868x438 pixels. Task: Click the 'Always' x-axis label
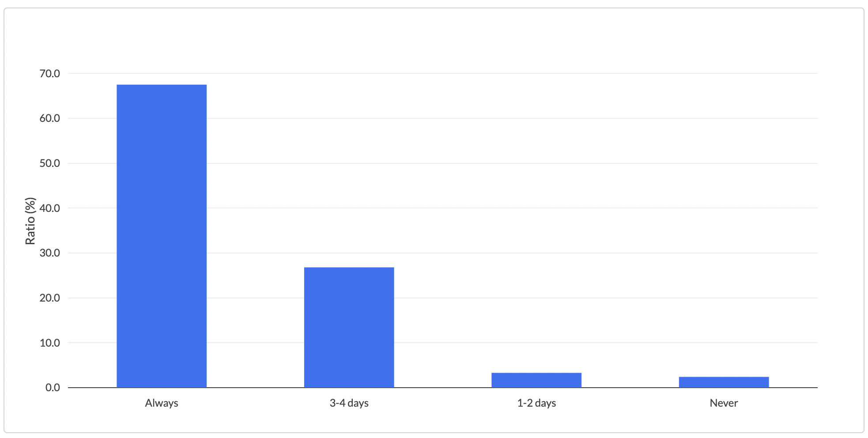162,403
